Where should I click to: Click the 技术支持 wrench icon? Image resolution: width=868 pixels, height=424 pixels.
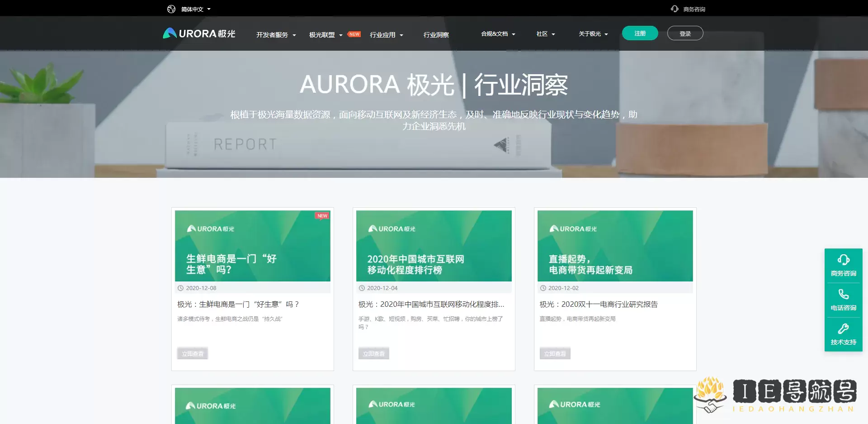pyautogui.click(x=843, y=329)
